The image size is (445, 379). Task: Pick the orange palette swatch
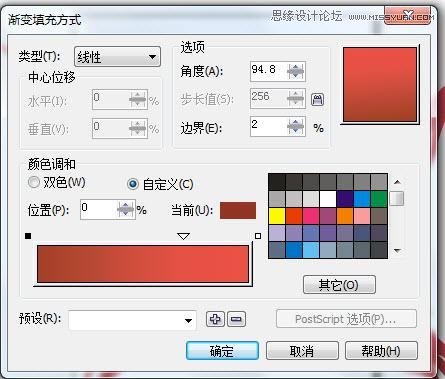tap(345, 216)
